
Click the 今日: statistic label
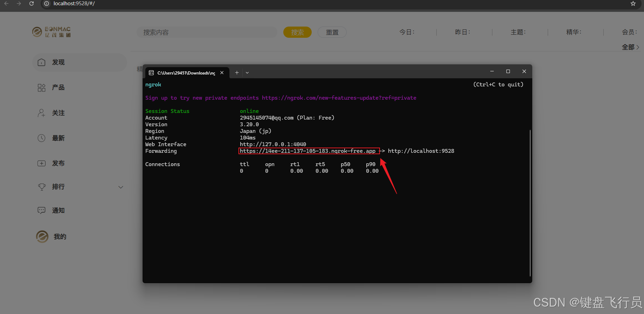point(407,32)
